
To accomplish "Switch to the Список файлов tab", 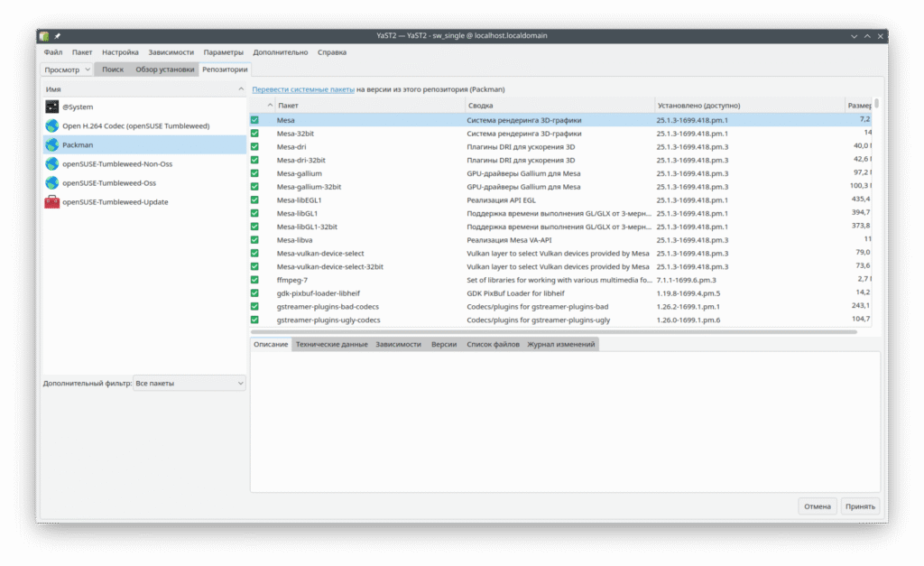I will [x=494, y=344].
